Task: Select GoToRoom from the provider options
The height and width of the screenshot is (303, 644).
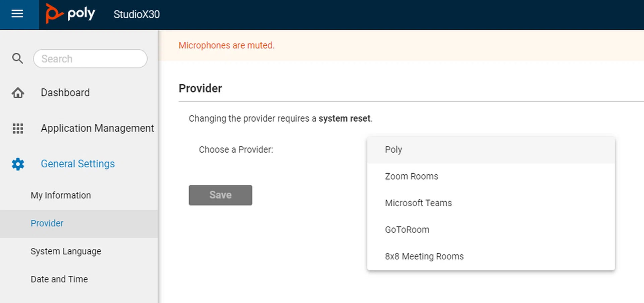Action: [407, 229]
